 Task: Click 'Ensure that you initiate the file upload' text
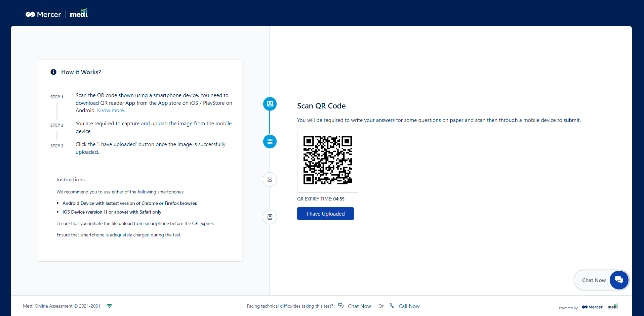point(135,223)
